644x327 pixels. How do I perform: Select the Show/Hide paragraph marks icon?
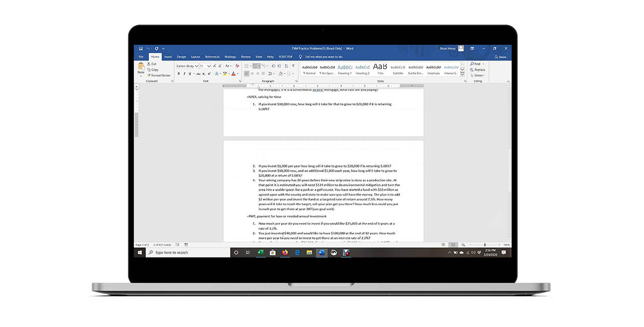point(293,66)
